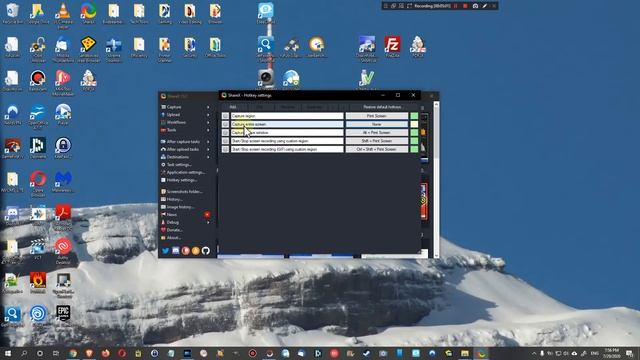Toggle checkbox for screen recording (GIF) row
The height and width of the screenshot is (360, 640).
225,149
